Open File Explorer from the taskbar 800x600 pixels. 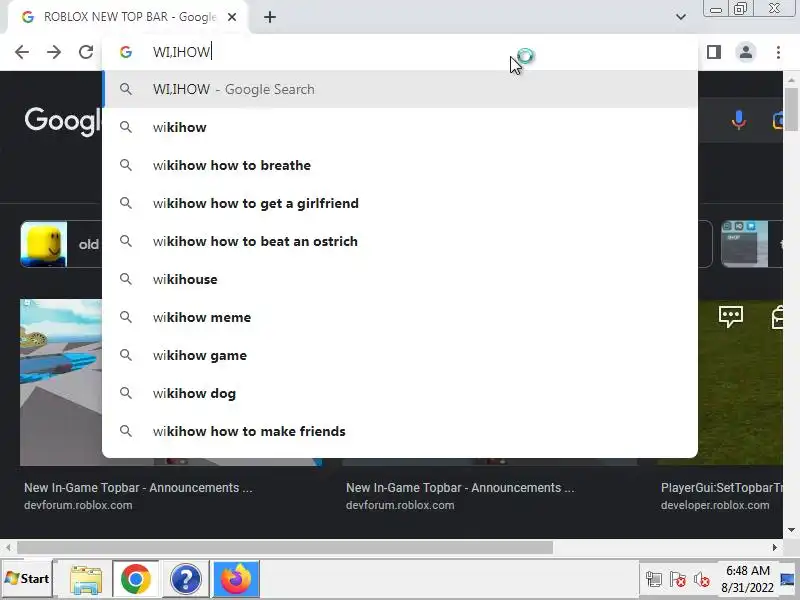point(86,579)
